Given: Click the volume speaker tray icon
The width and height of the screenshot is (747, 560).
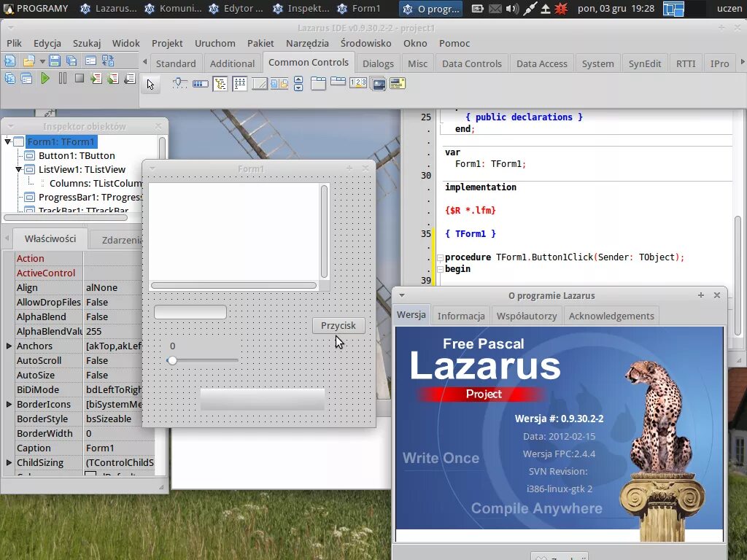Looking at the screenshot, I should 512,9.
